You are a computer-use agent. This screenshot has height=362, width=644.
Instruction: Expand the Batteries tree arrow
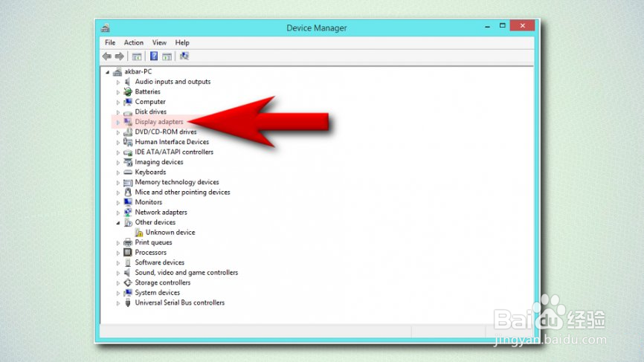click(118, 92)
